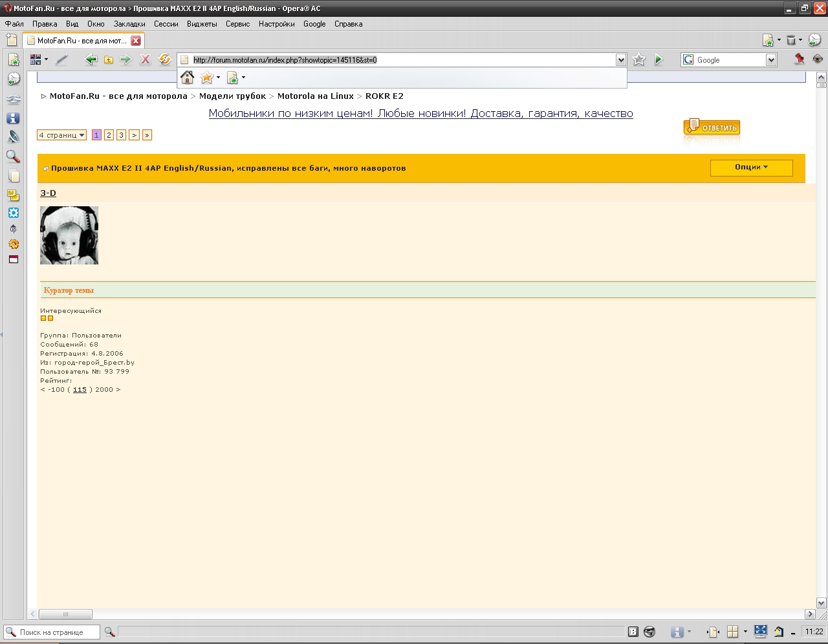
Task: Open the '4 страниц' page dropdown
Action: pos(62,135)
